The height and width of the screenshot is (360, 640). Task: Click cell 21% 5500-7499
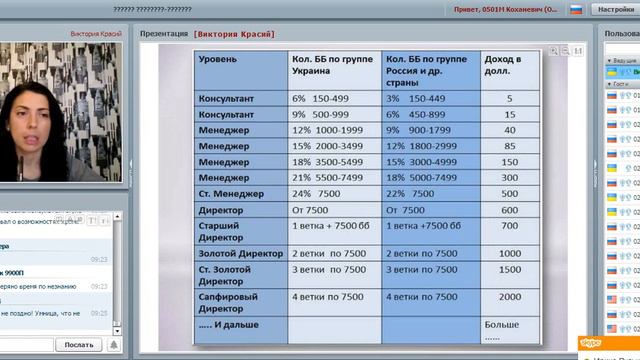coord(335,178)
